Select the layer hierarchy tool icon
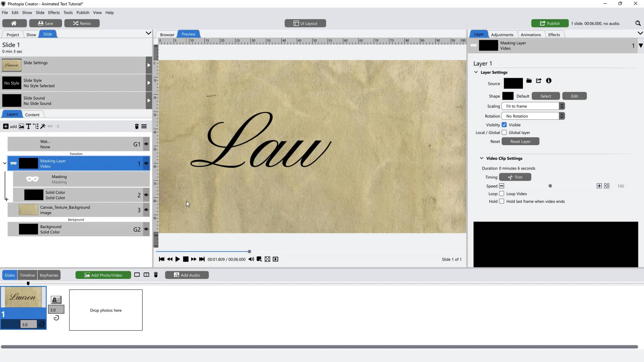The image size is (644, 362). pyautogui.click(x=36, y=126)
